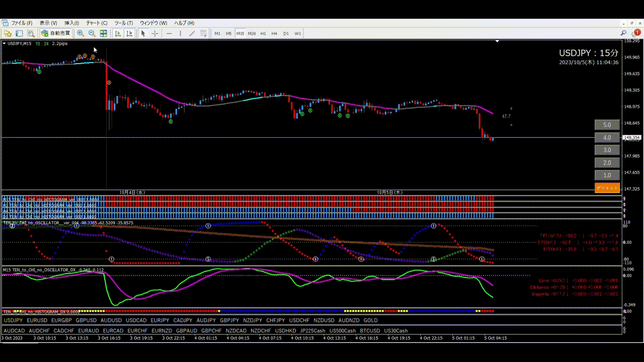Expand the USDJPY,M15 chart title triangle
Image resolution: width=644 pixels, height=362 pixels.
[x=5, y=44]
